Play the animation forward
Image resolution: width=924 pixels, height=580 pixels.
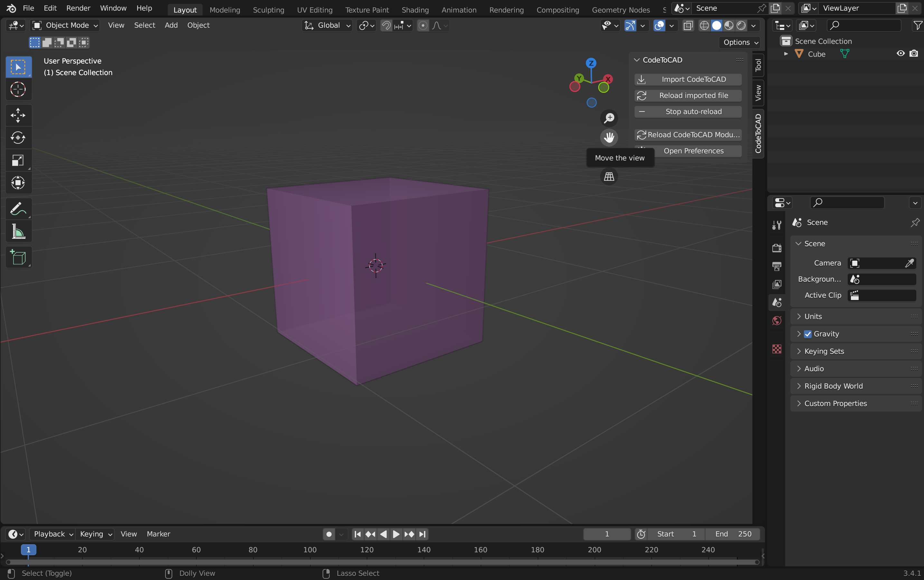(396, 534)
